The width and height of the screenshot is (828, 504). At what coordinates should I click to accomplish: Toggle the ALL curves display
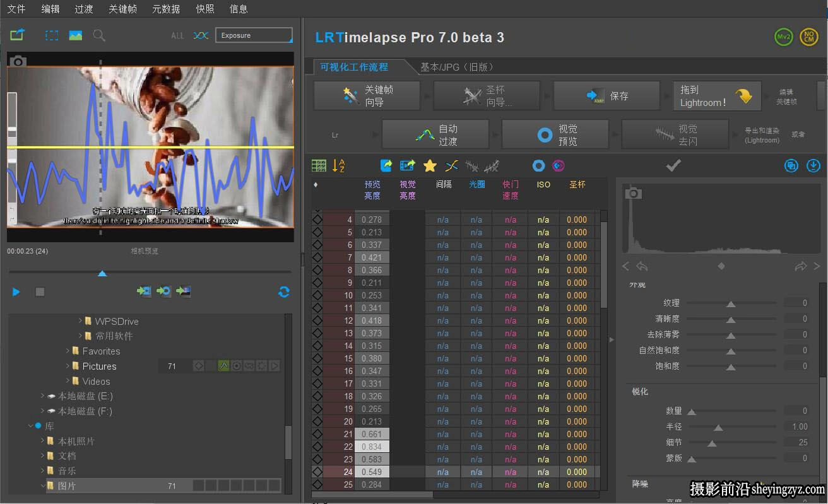point(178,35)
